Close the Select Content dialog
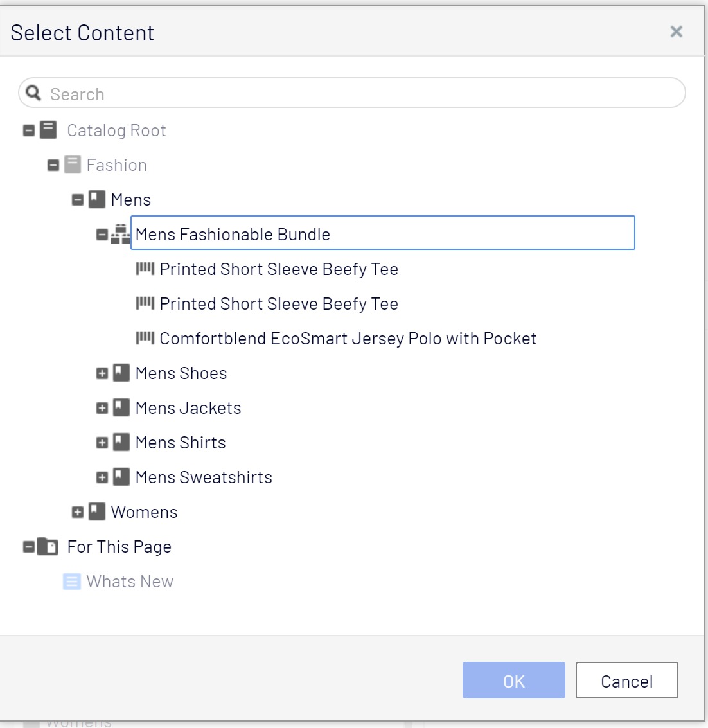The height and width of the screenshot is (728, 708). (676, 31)
